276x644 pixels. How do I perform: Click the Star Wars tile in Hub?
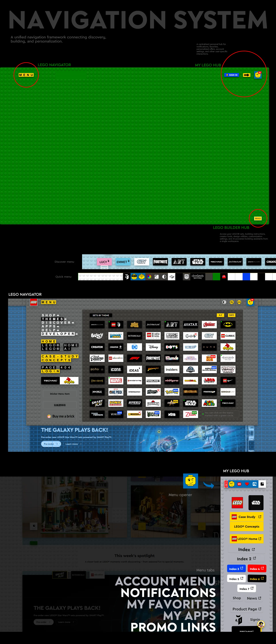tap(256, 503)
